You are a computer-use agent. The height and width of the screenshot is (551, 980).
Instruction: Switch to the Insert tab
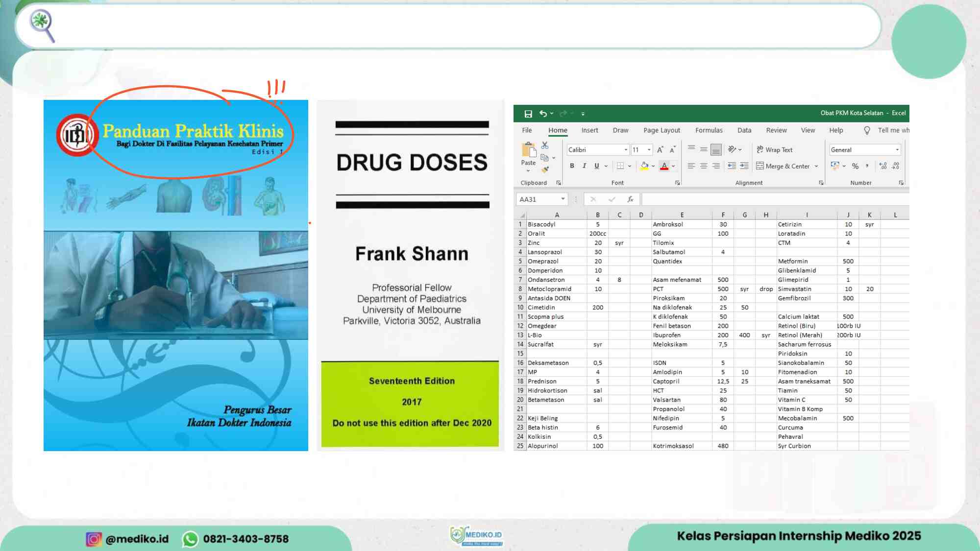[589, 130]
